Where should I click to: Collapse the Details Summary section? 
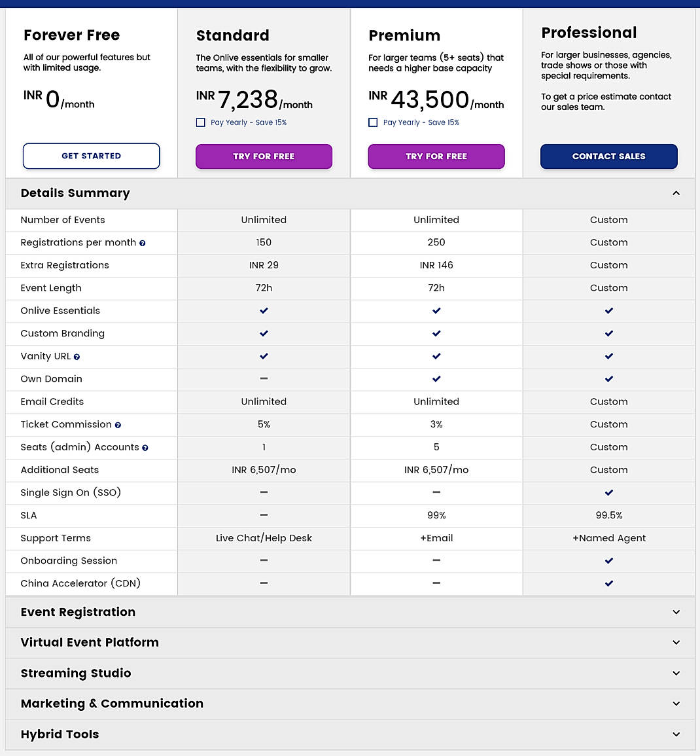coord(676,193)
